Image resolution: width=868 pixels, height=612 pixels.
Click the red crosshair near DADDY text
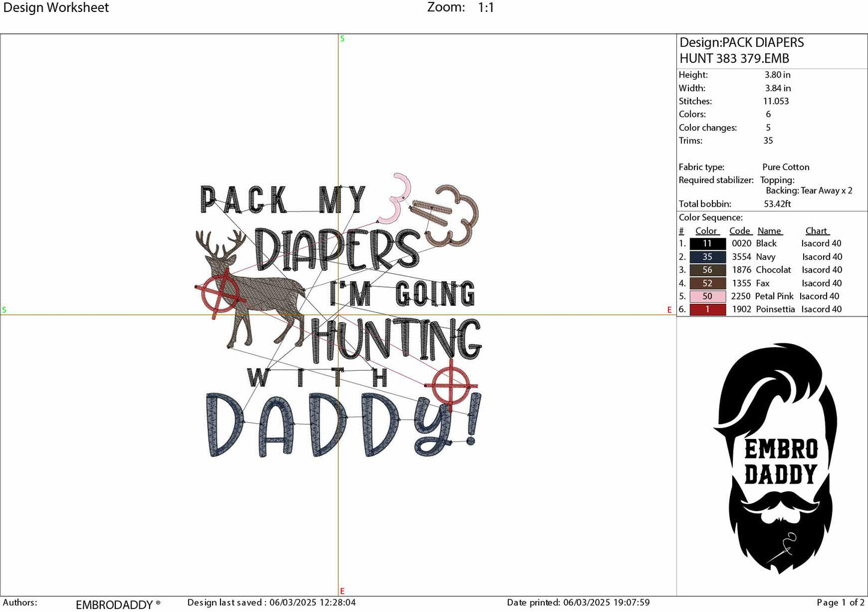[x=452, y=385]
